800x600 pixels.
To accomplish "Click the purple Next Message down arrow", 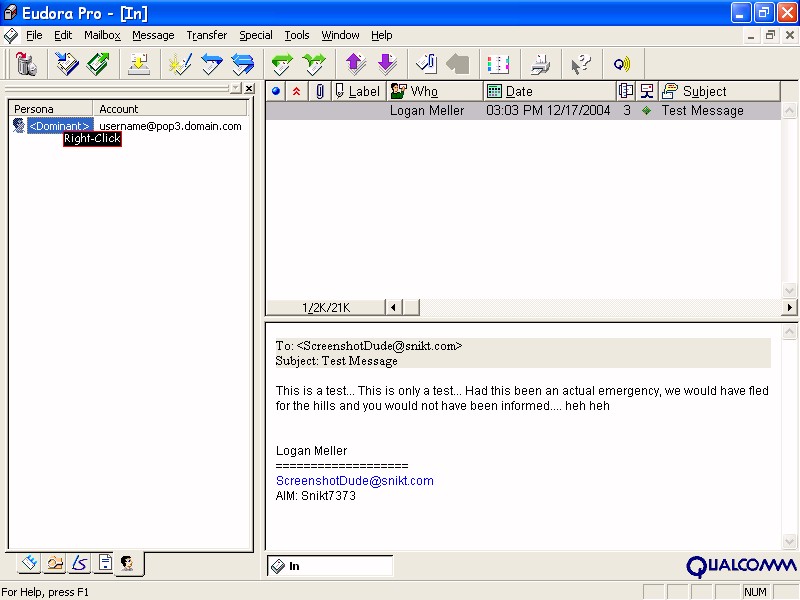I will (387, 64).
